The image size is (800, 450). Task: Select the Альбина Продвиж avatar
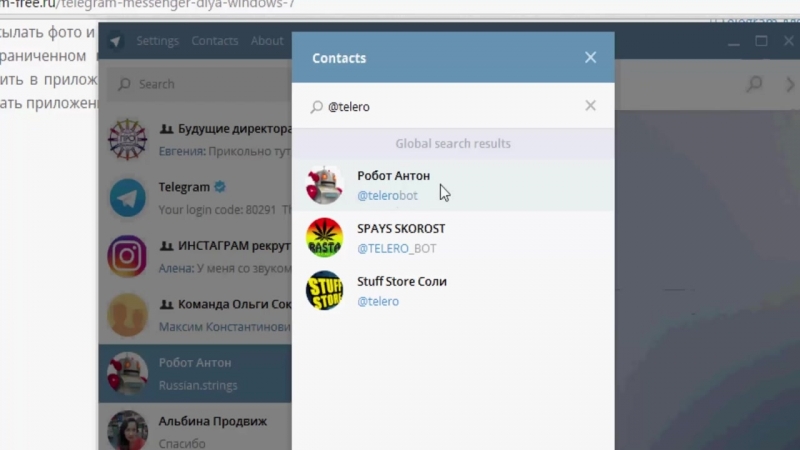point(128,430)
